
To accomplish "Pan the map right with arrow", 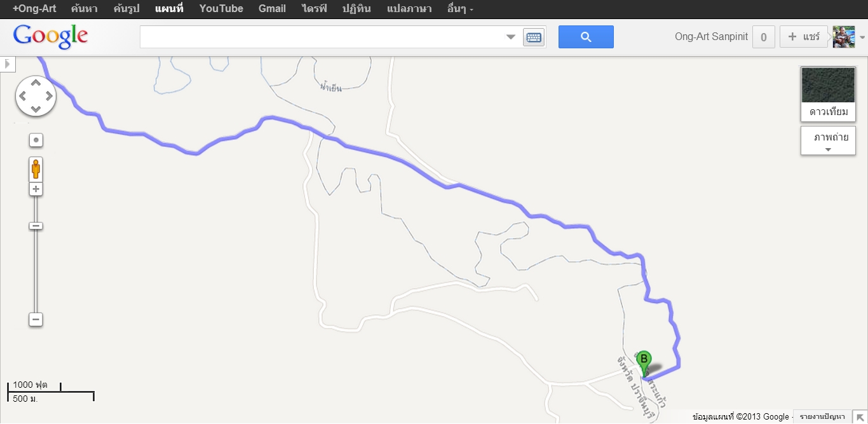I will (50, 97).
